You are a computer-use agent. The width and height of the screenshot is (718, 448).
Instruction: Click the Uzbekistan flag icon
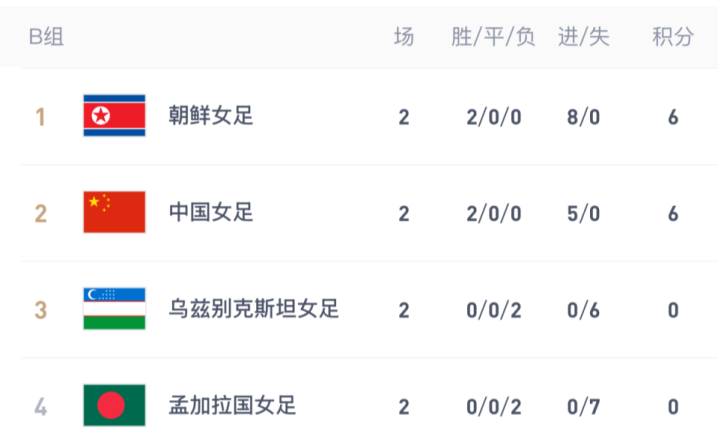pyautogui.click(x=114, y=309)
